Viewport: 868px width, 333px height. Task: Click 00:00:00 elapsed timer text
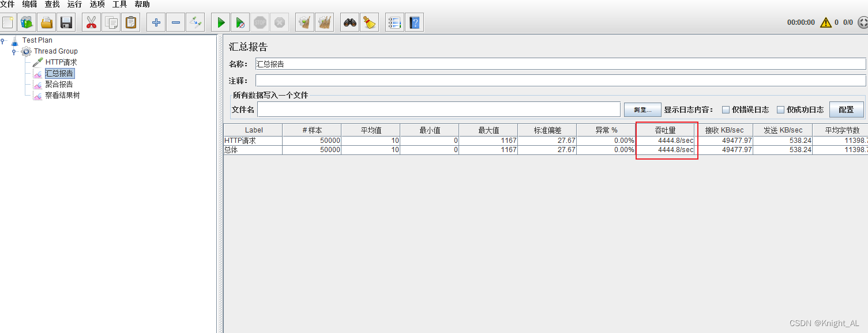click(801, 22)
